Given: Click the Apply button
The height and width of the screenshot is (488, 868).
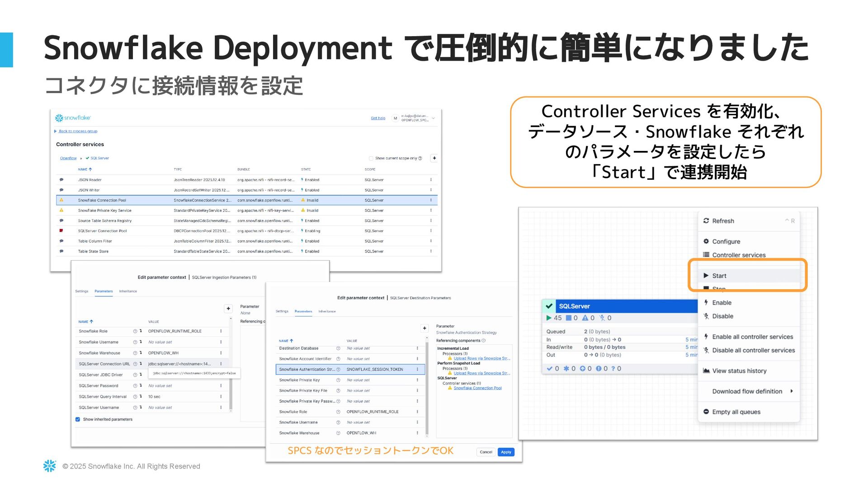Looking at the screenshot, I should [506, 452].
